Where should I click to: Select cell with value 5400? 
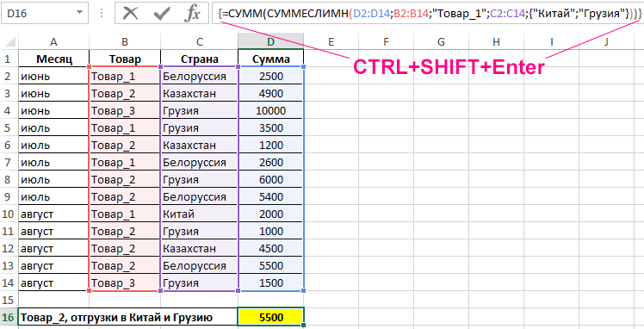(270, 196)
